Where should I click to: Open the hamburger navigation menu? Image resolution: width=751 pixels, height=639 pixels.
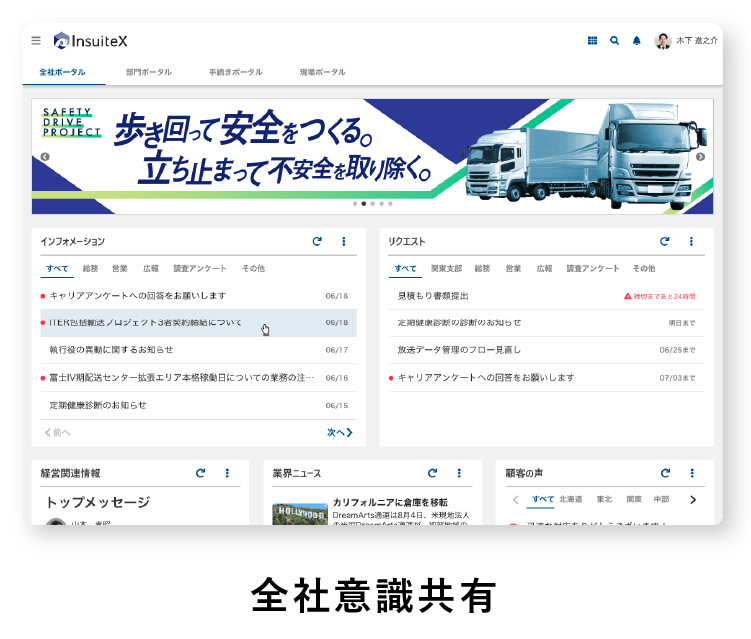tap(36, 41)
